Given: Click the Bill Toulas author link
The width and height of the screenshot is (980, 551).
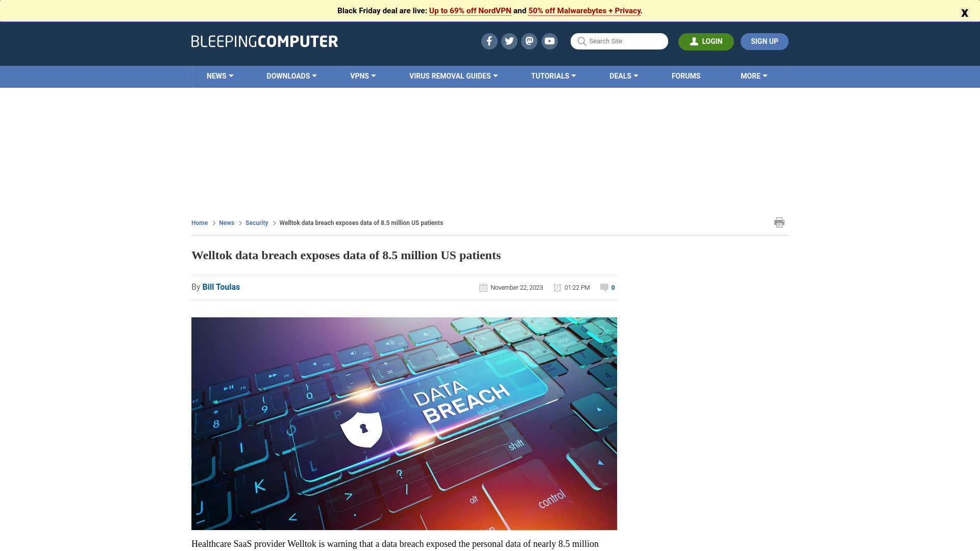Looking at the screenshot, I should [221, 287].
